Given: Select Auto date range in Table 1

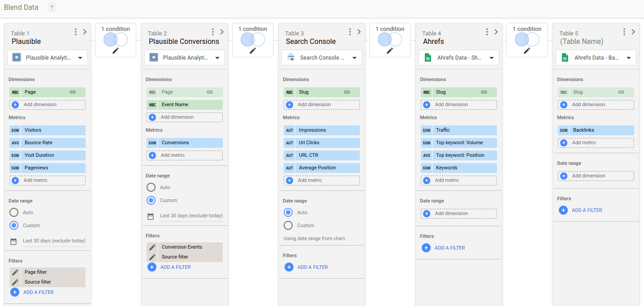Looking at the screenshot, I should pos(15,212).
